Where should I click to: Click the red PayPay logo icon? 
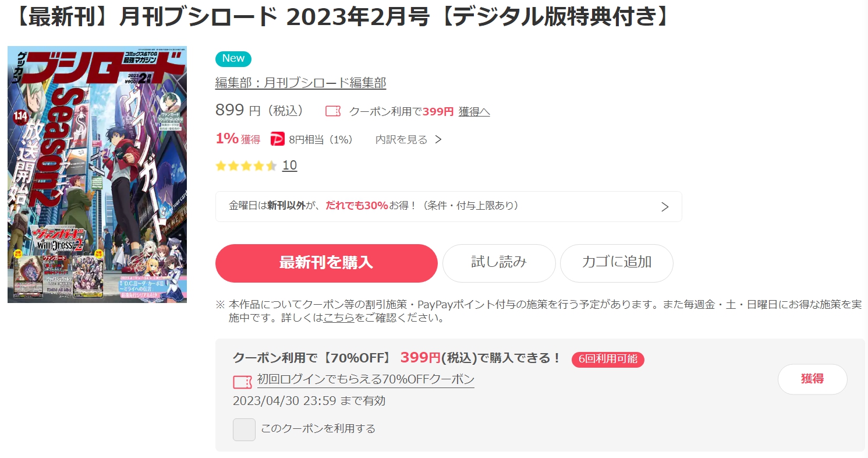278,139
